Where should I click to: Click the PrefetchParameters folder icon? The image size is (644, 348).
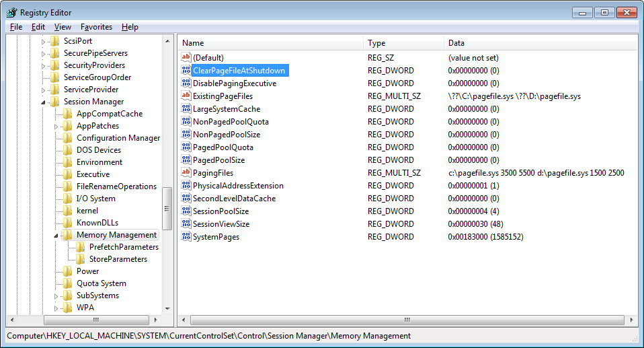pos(81,247)
